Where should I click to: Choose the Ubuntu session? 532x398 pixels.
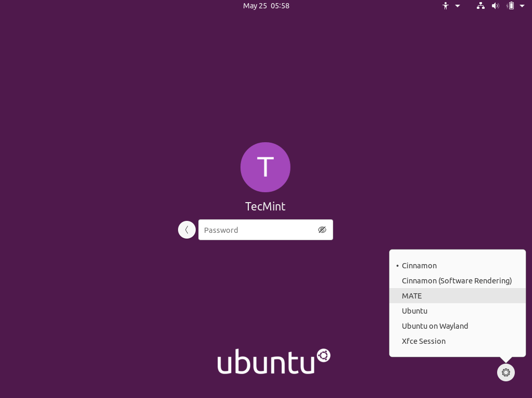[458, 311]
